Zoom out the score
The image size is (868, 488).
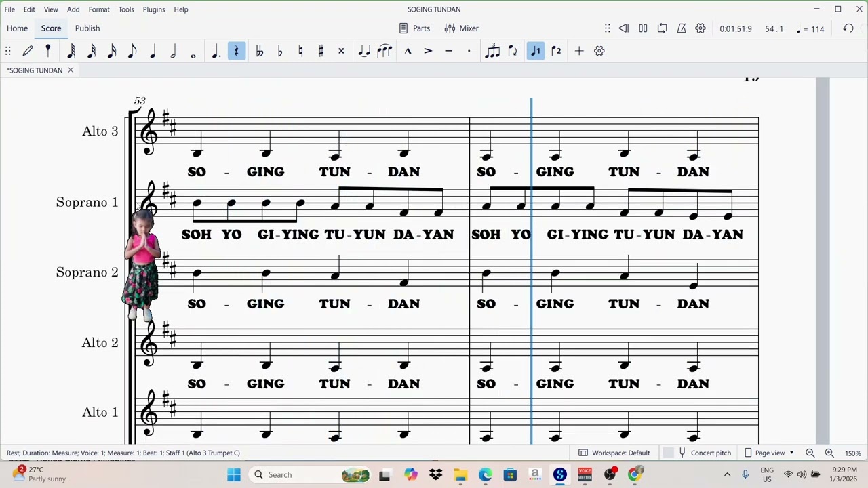coord(810,453)
